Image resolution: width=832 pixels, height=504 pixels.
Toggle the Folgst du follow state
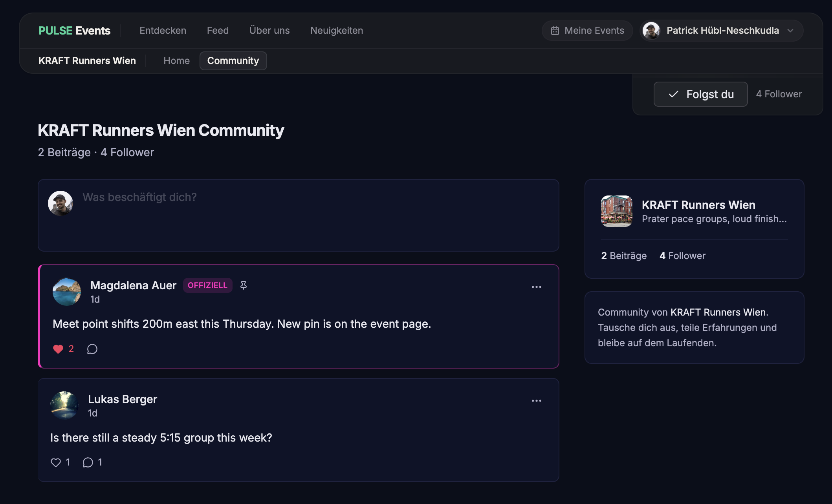point(700,94)
